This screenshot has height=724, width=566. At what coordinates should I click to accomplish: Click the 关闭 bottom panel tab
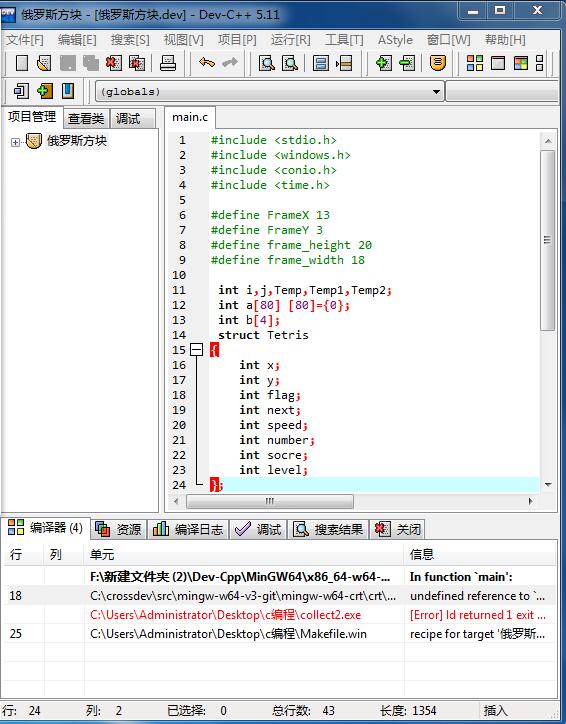pos(398,529)
